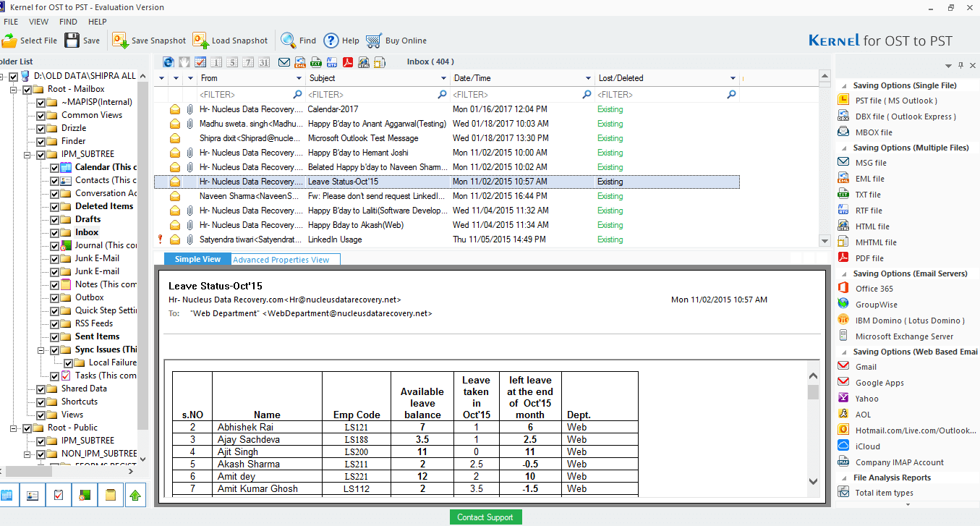980x526 pixels.
Task: Collapse the IPM_SUBTREE node under Root - Mailbox
Action: pos(27,154)
